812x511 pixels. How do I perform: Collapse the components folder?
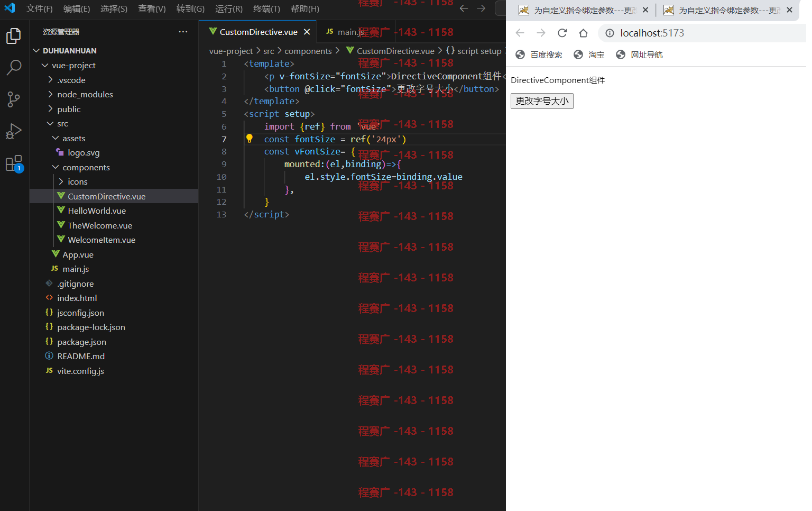[114, 167]
